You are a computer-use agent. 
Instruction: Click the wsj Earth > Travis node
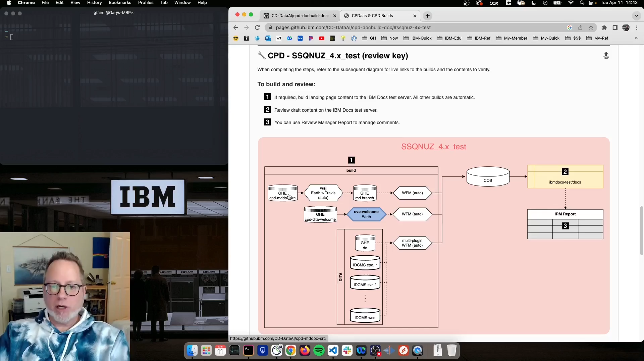(323, 193)
